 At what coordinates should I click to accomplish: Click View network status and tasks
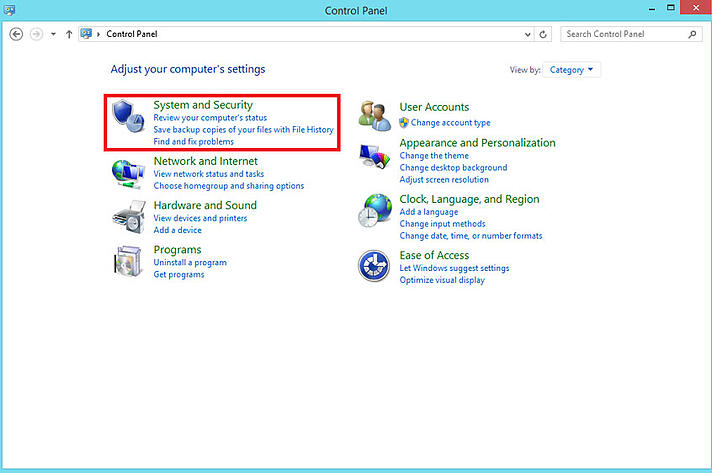(208, 174)
